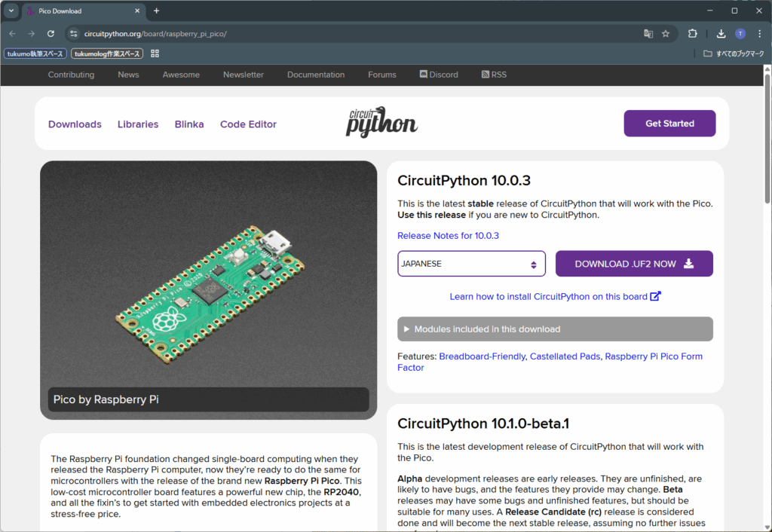Click the page vertical scrollbar
Viewport: 772px width, 532px height.
pyautogui.click(x=767, y=301)
